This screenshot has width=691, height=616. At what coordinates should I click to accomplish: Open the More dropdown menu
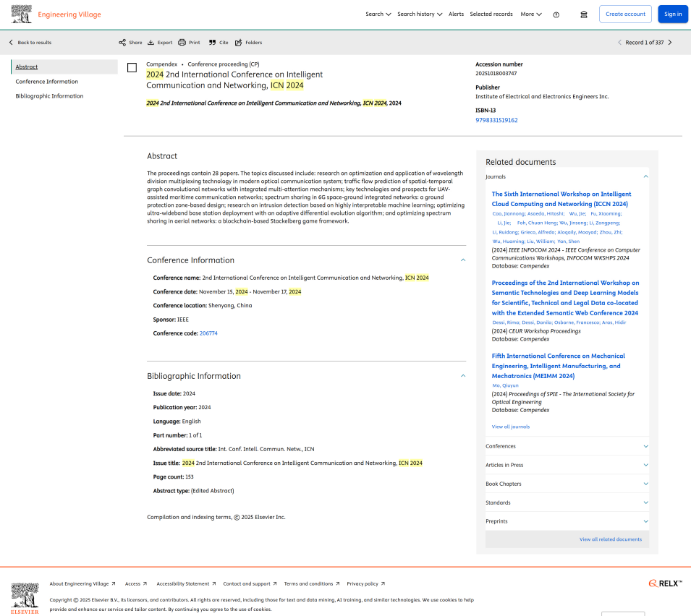click(531, 14)
